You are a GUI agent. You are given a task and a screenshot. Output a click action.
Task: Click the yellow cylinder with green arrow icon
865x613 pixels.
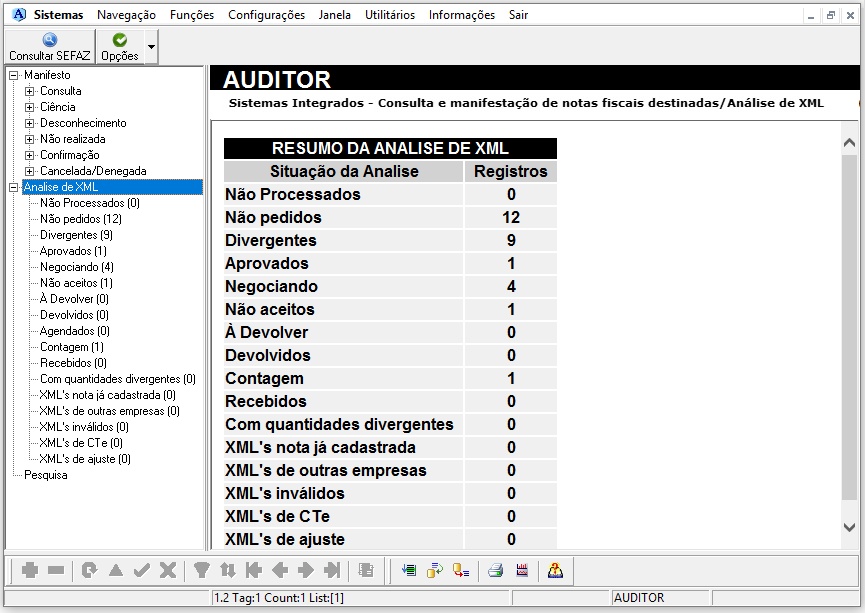(x=435, y=570)
